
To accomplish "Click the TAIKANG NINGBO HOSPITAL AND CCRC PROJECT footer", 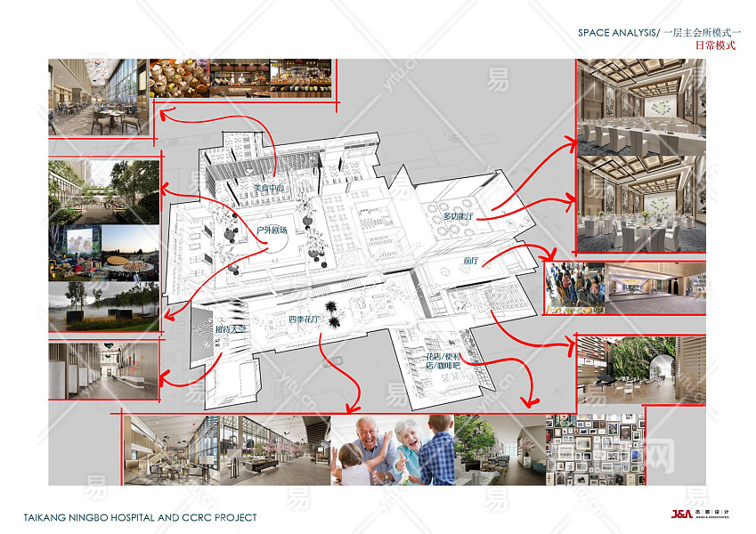I will pyautogui.click(x=141, y=518).
